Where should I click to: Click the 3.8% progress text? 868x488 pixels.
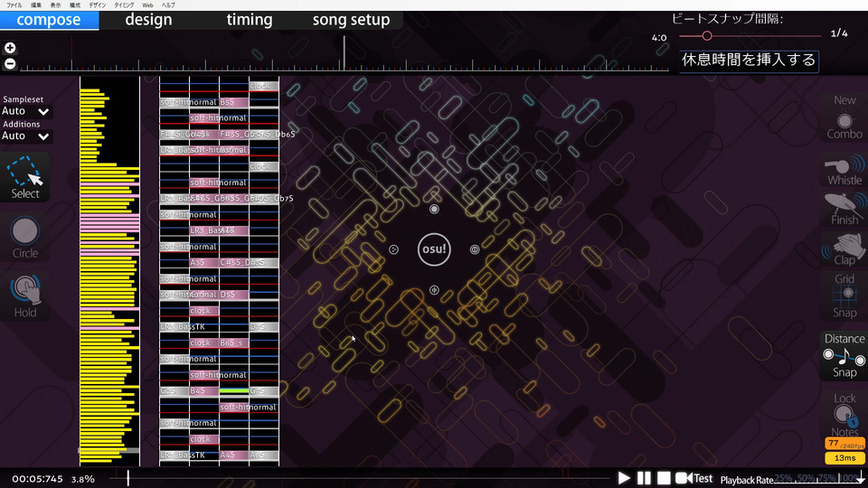point(82,479)
